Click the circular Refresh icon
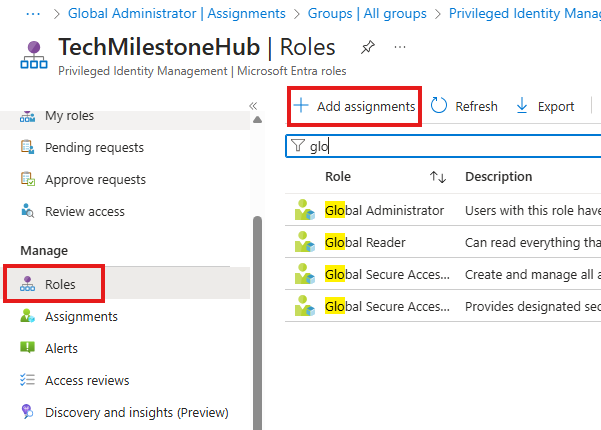The width and height of the screenshot is (601, 430). (x=439, y=105)
